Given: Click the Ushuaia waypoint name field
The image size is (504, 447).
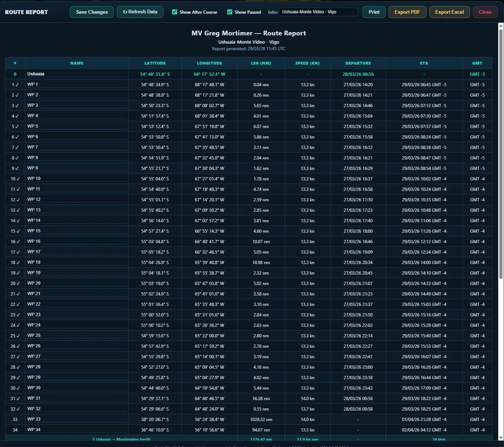Looking at the screenshot, I should [77, 74].
